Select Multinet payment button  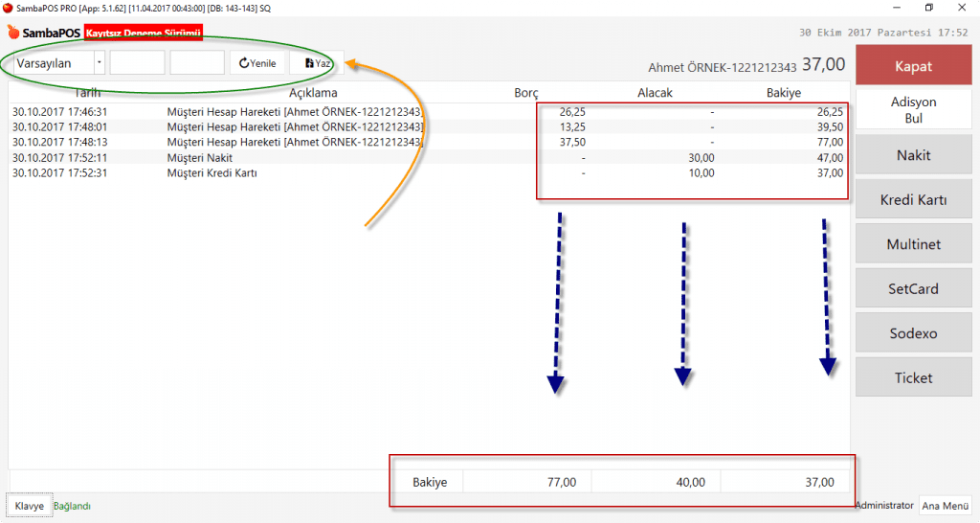[913, 244]
